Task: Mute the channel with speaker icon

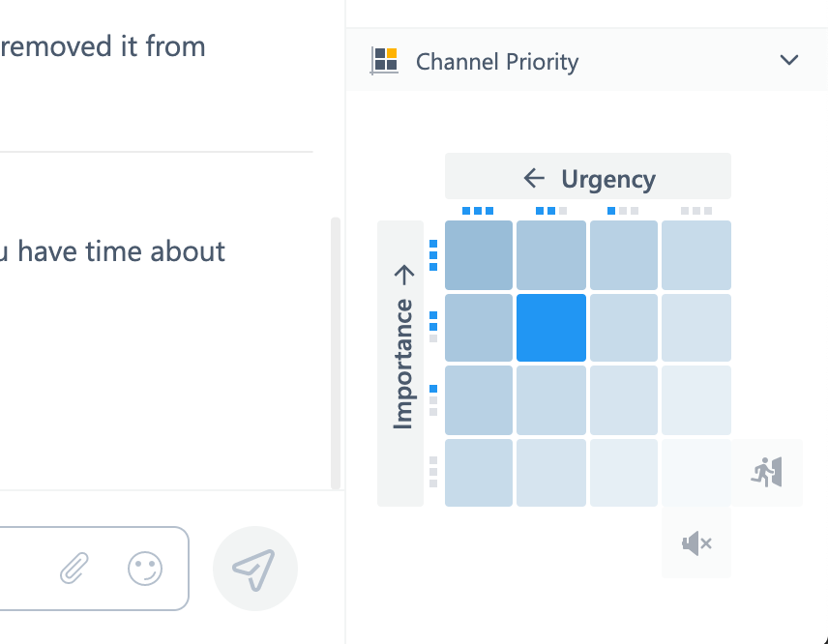Action: tap(696, 543)
